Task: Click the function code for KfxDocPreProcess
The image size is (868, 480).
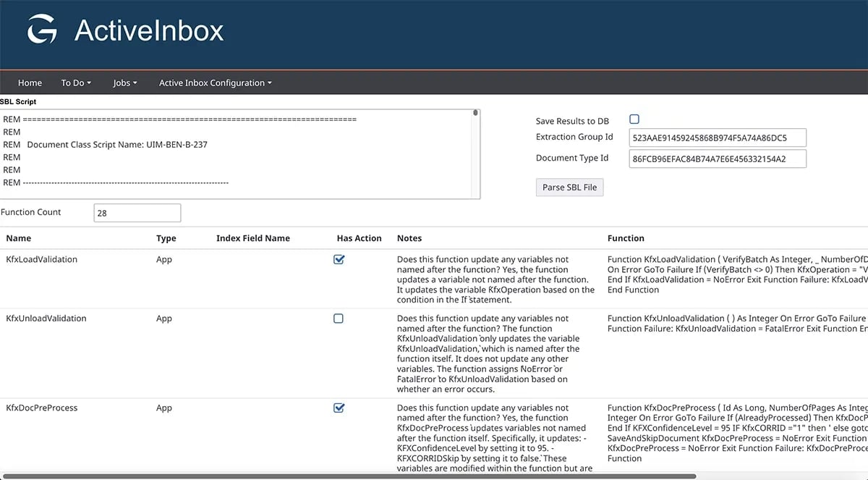Action: click(737, 433)
